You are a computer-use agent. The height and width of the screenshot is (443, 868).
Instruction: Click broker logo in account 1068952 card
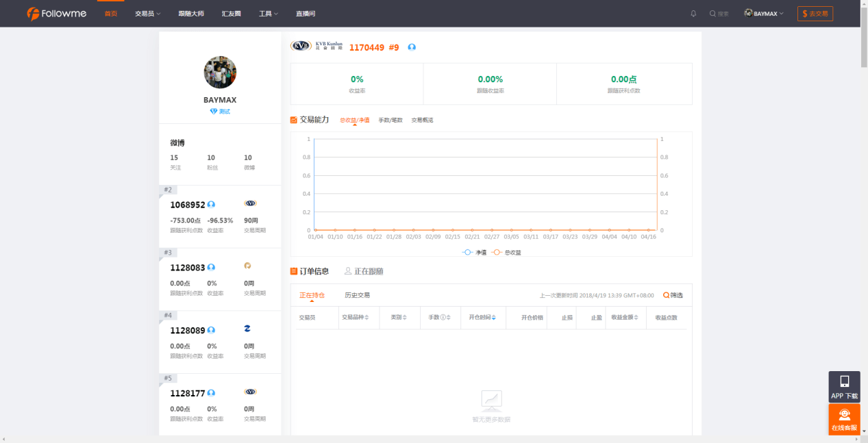point(250,203)
